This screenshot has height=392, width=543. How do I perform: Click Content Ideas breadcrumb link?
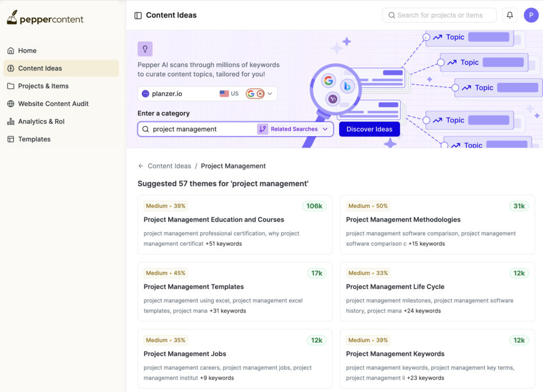click(169, 166)
